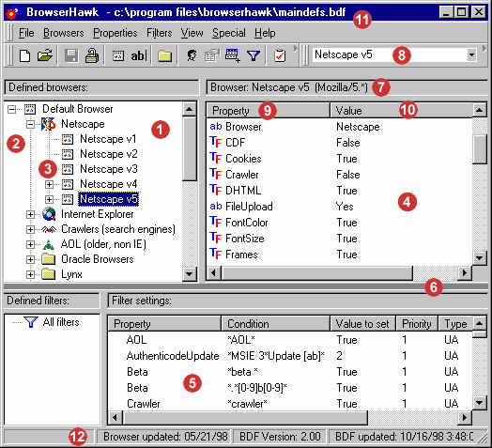Expand the Netscape v4 node

tap(49, 184)
